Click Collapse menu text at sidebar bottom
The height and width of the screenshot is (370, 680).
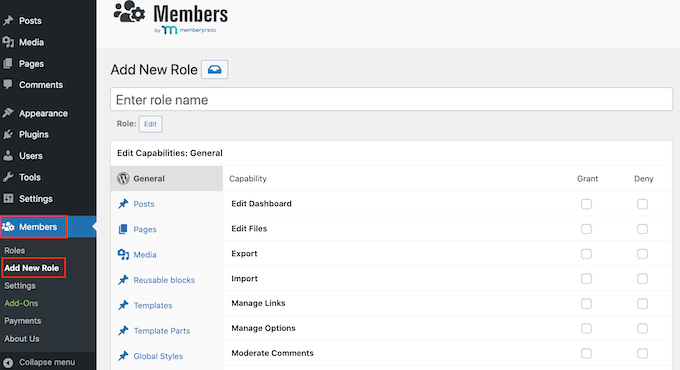click(x=47, y=362)
